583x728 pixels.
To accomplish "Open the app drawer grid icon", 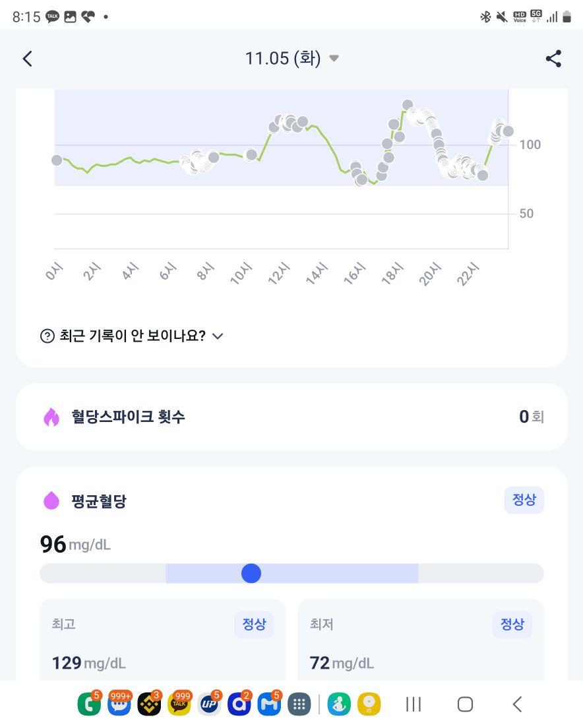I will pyautogui.click(x=299, y=705).
